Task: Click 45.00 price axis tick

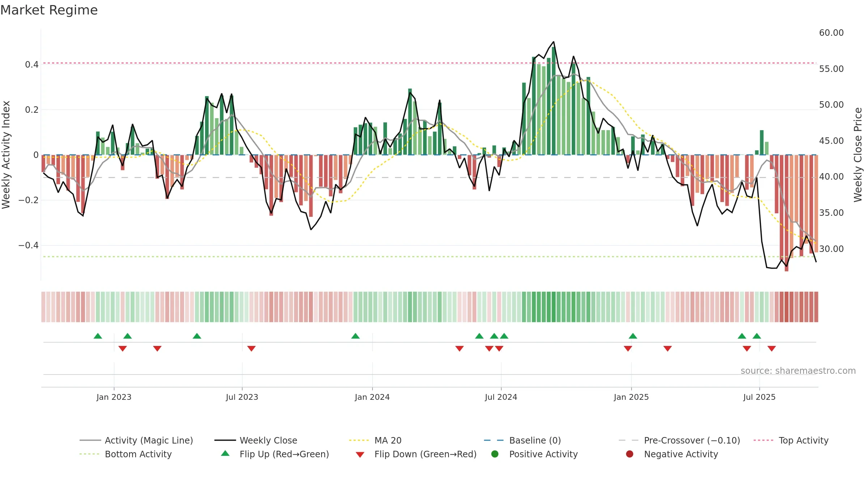Action: pos(831,141)
